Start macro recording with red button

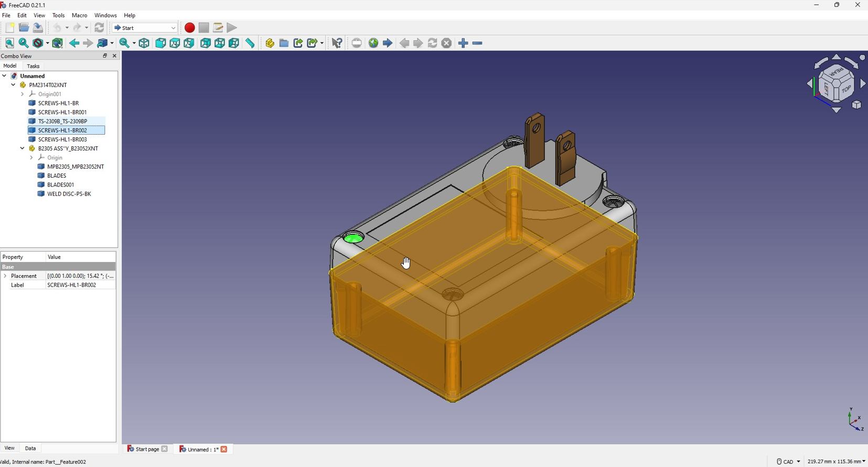pyautogui.click(x=190, y=28)
